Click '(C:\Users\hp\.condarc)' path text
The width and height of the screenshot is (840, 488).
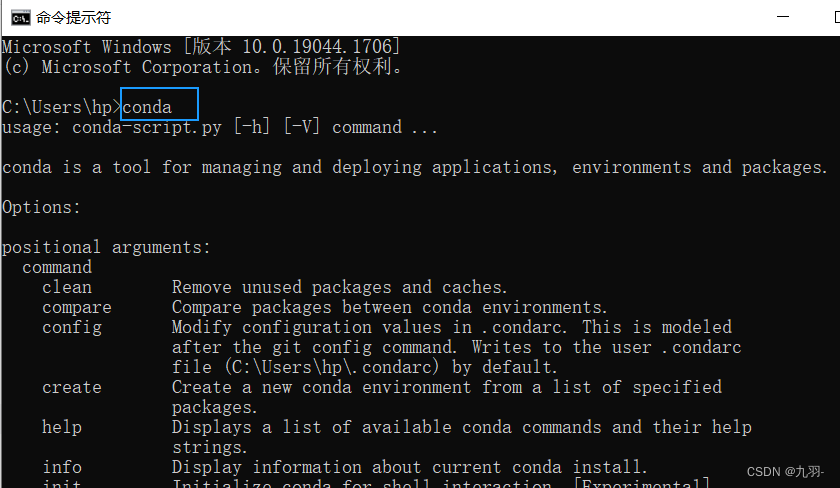[x=332, y=367]
